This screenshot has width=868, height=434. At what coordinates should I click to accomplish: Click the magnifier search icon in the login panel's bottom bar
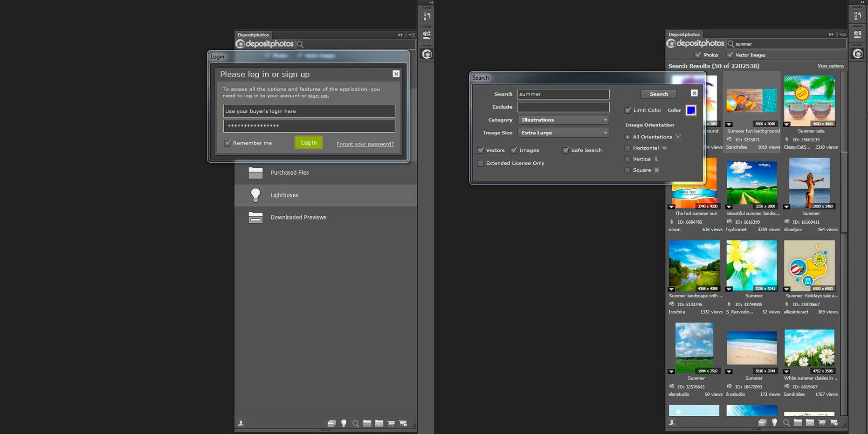pyautogui.click(x=356, y=423)
